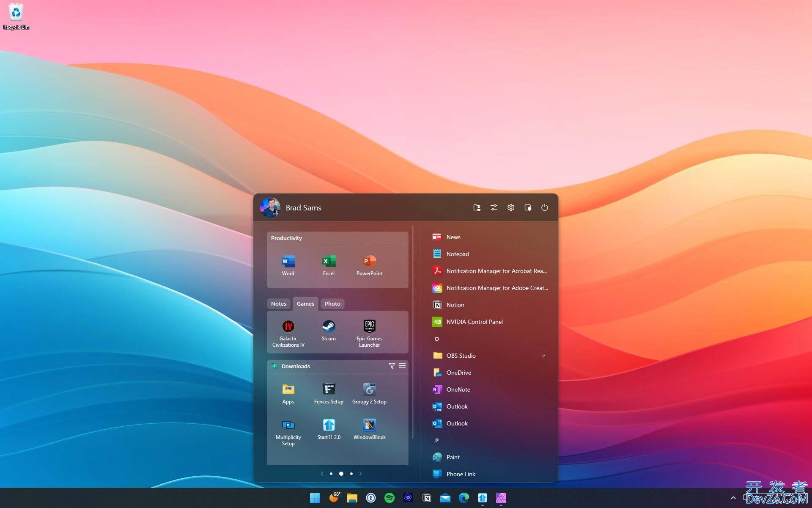Open the Apps folder in Downloads
This screenshot has width=812, height=508.
tap(288, 394)
